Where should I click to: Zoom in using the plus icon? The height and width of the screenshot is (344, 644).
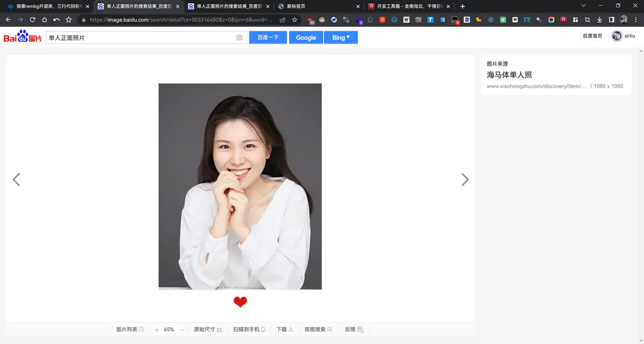point(157,330)
